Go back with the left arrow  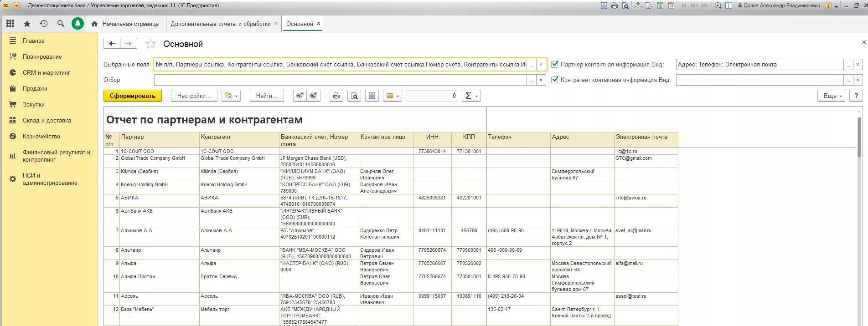[x=112, y=44]
